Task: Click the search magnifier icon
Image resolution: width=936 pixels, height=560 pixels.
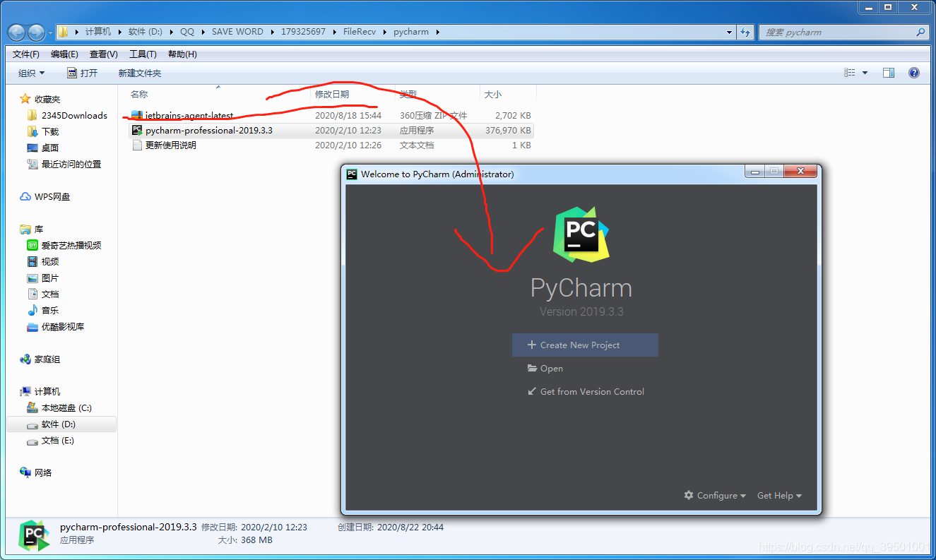Action: [920, 32]
